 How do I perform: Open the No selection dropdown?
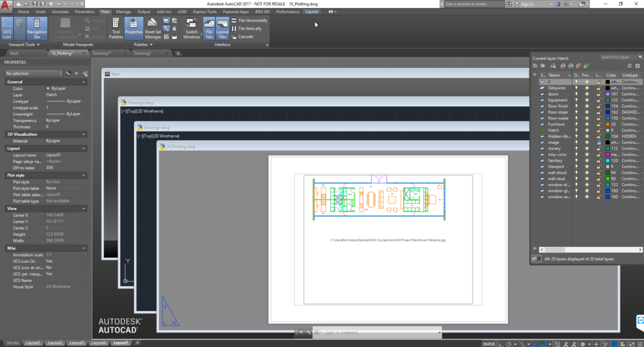click(34, 74)
